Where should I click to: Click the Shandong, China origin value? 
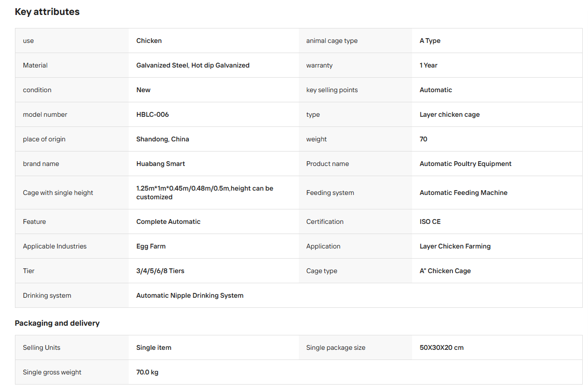(x=162, y=139)
